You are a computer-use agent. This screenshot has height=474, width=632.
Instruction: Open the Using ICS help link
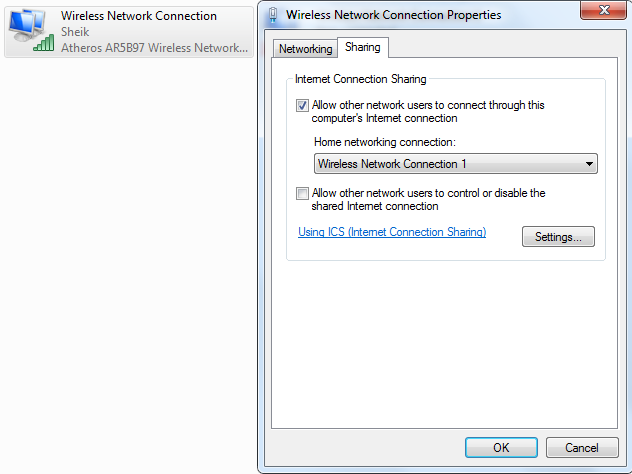click(392, 232)
